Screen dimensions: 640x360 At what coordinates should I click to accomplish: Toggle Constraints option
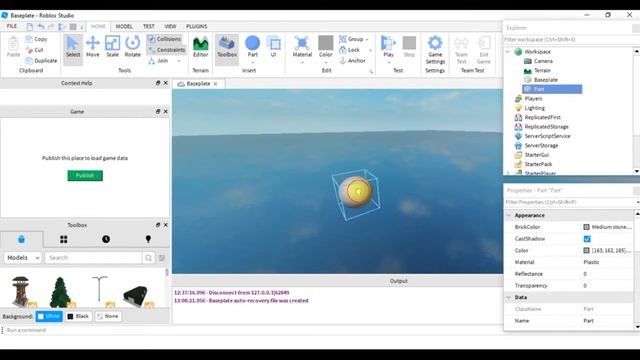click(167, 50)
